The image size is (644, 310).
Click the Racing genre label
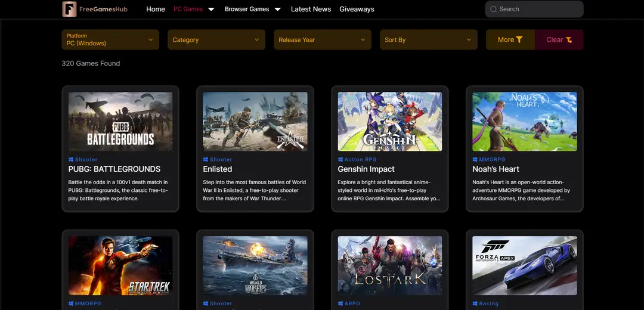click(x=488, y=303)
